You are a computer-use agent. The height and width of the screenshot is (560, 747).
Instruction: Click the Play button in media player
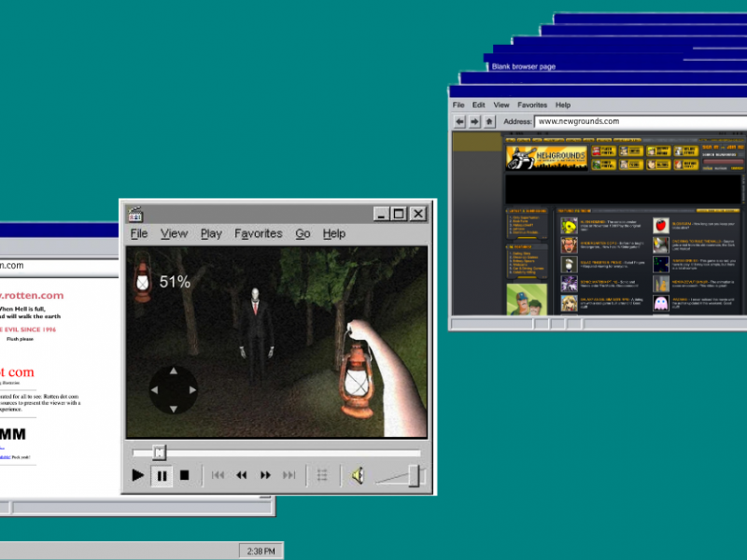pyautogui.click(x=137, y=475)
